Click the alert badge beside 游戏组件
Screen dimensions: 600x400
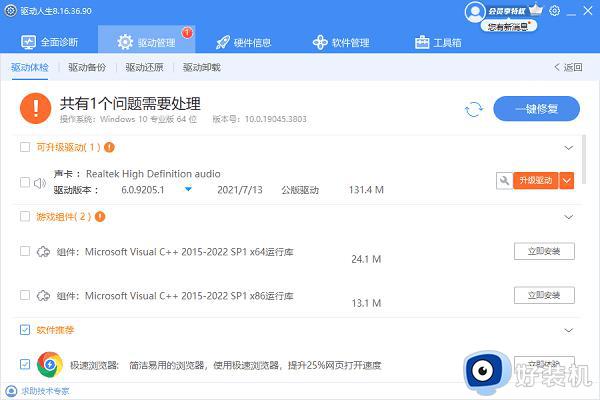point(100,217)
